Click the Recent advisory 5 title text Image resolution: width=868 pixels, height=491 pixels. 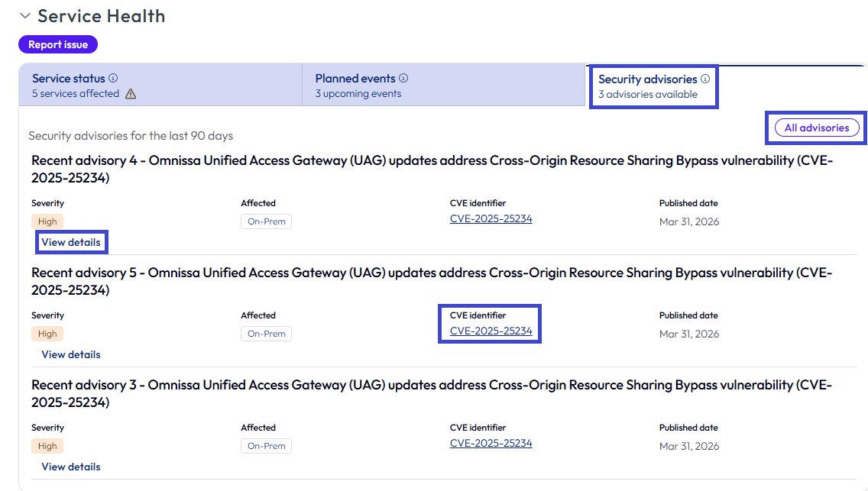[432, 282]
